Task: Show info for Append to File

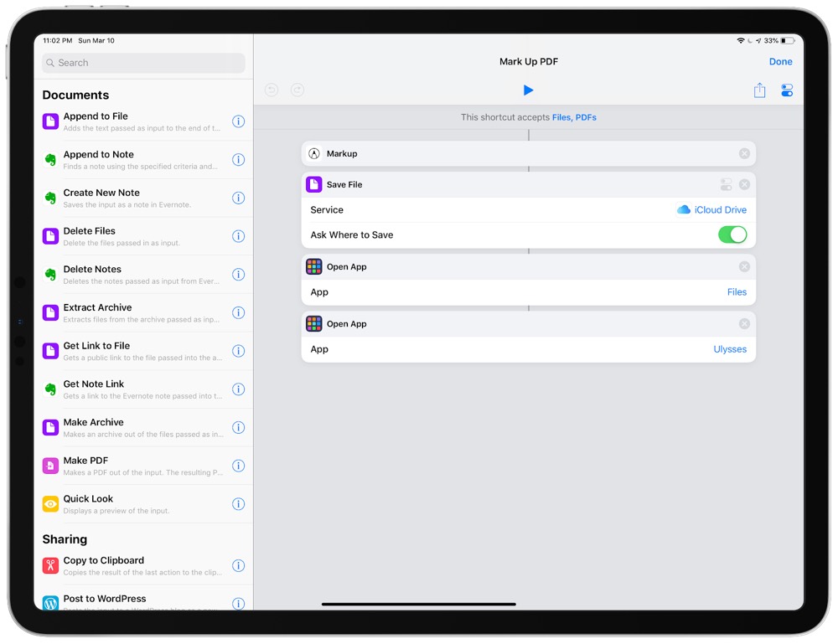Action: click(x=238, y=121)
